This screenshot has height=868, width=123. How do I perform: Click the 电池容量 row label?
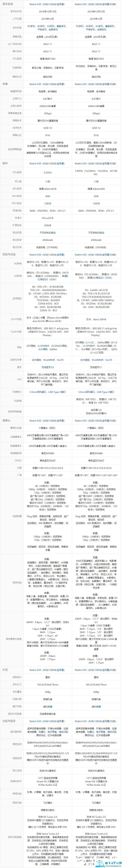click(x=17, y=240)
